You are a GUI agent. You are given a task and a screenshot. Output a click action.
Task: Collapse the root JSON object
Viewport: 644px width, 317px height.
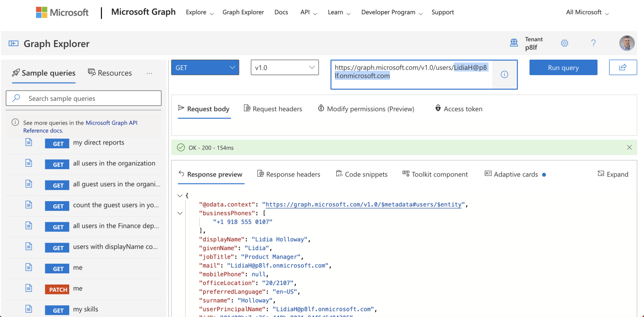pos(180,196)
